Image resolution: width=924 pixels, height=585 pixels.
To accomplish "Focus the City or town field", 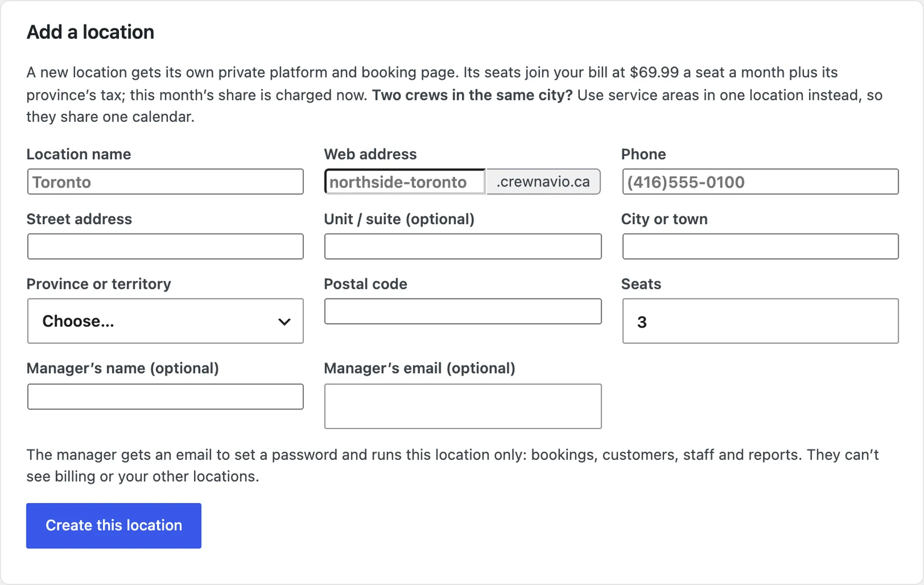I will tap(761, 247).
